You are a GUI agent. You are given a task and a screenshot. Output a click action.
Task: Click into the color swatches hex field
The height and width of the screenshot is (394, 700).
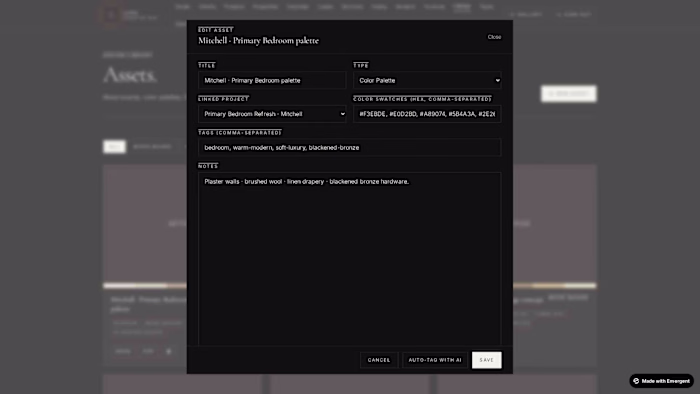coord(427,114)
